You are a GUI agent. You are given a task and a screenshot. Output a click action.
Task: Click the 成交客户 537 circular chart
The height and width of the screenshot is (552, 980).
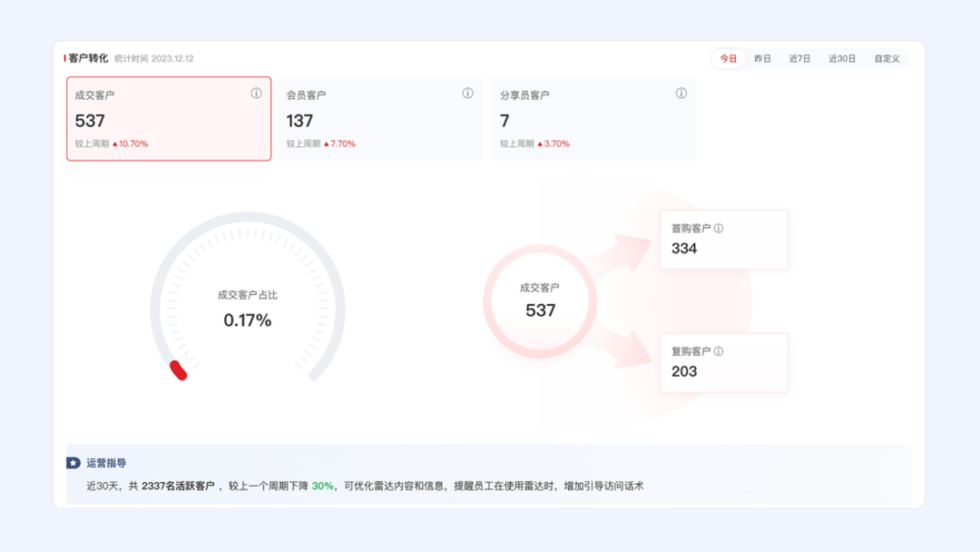(x=542, y=301)
